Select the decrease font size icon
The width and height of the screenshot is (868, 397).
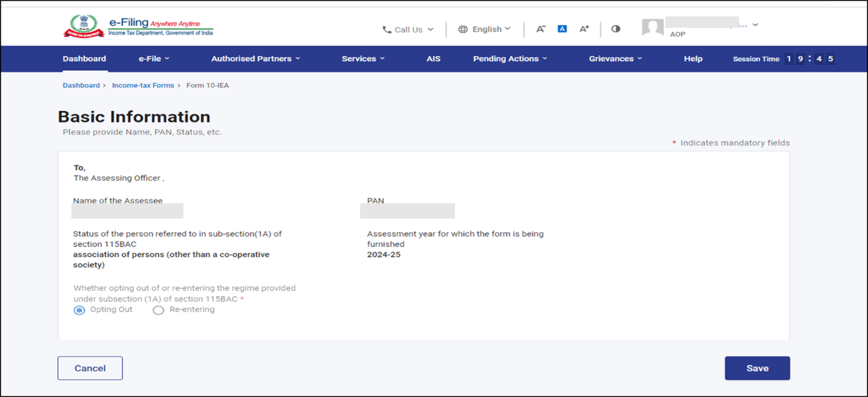[x=541, y=28]
